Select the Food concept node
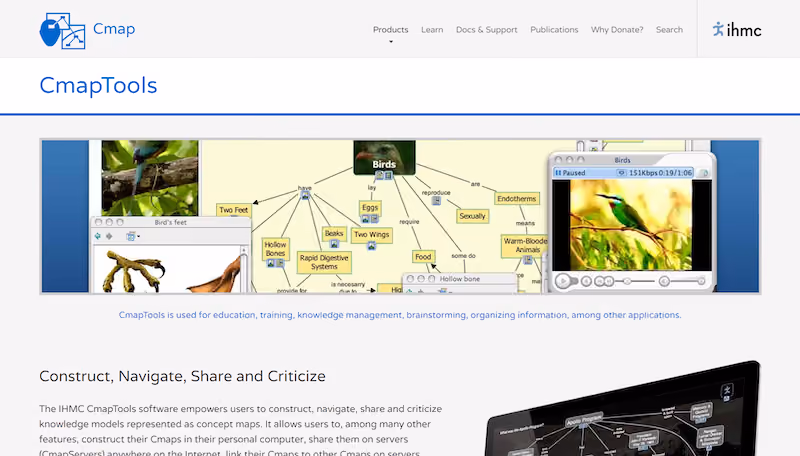Screen dimensions: 800x456 pos(423,257)
